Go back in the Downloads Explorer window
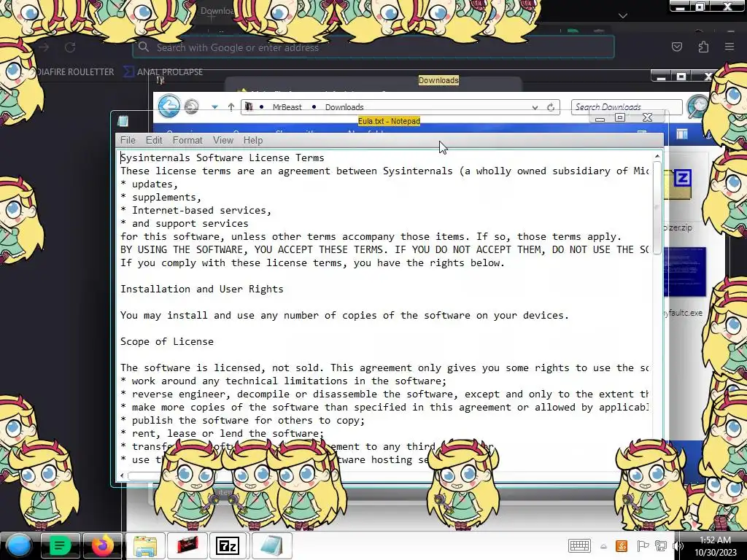This screenshot has width=747, height=560. [169, 106]
